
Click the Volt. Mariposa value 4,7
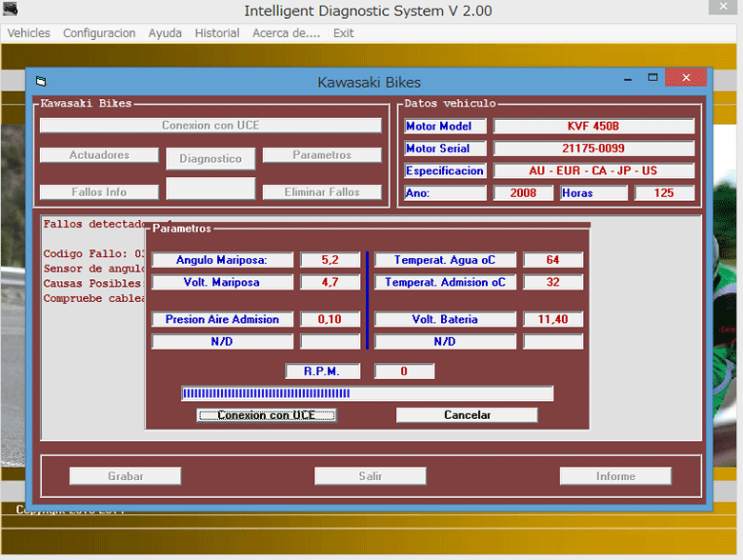[331, 282]
